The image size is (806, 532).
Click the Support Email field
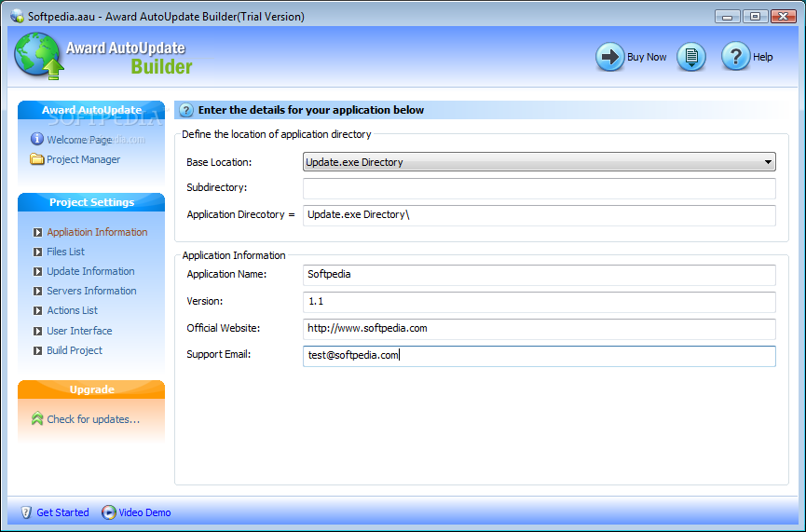540,356
